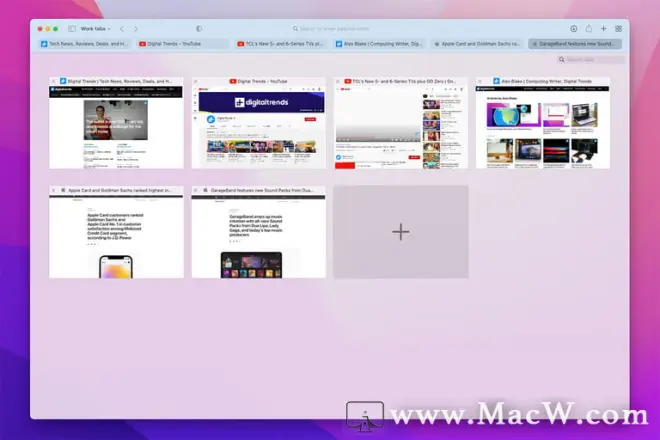Close the Alex Blake thumbnail tab
The image size is (660, 440).
tap(480, 81)
